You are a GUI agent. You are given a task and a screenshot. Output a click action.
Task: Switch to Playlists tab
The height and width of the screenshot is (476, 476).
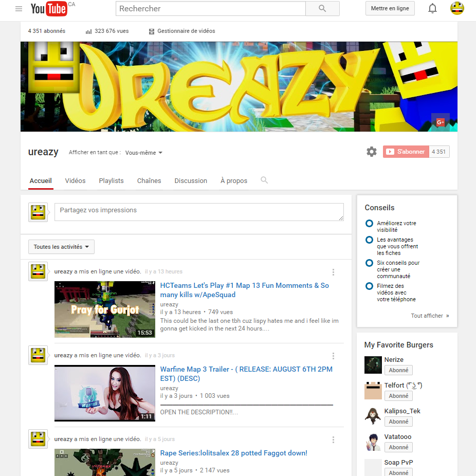click(112, 181)
